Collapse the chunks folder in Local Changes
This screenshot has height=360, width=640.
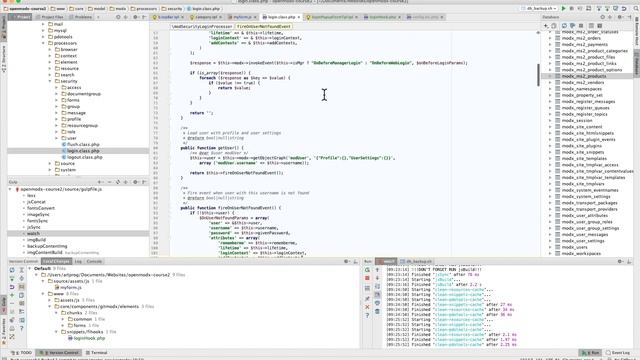[56, 313]
